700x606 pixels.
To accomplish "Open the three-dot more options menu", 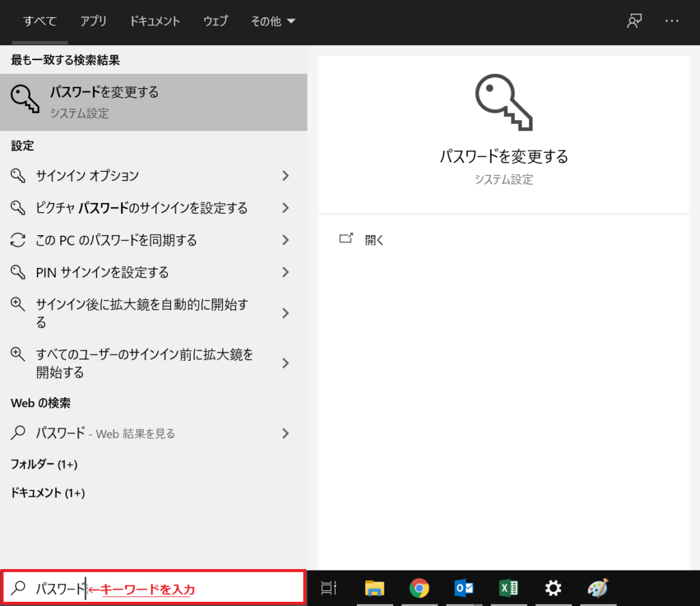I will pos(671,21).
